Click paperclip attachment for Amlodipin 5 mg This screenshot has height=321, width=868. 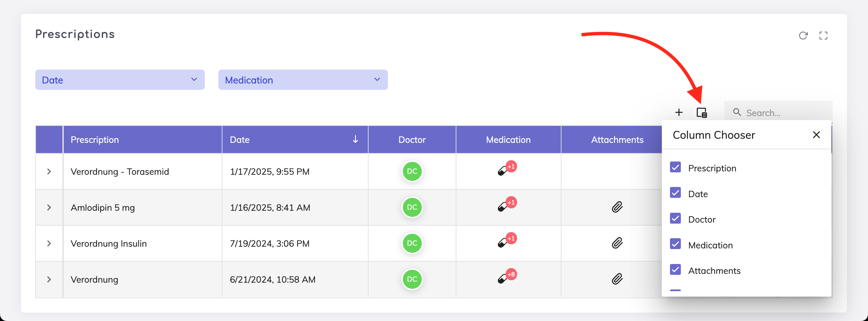(x=617, y=207)
